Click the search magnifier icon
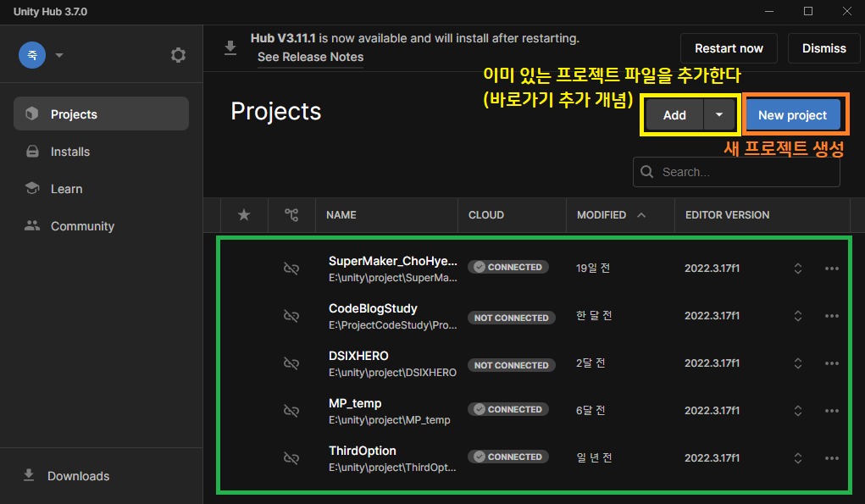 647,172
